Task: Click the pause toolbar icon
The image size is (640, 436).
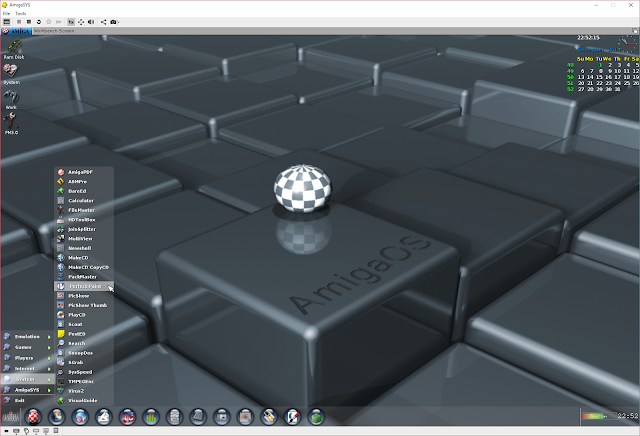Action: coord(19,22)
